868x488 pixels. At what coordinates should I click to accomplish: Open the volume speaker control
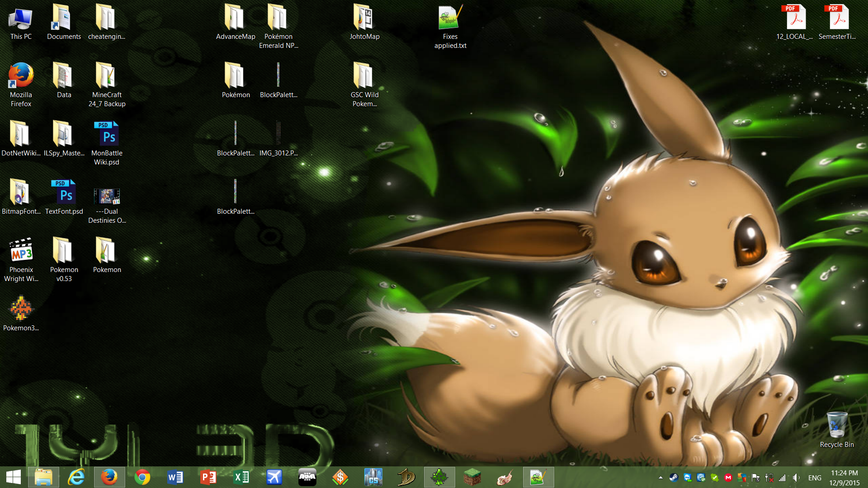pyautogui.click(x=796, y=478)
